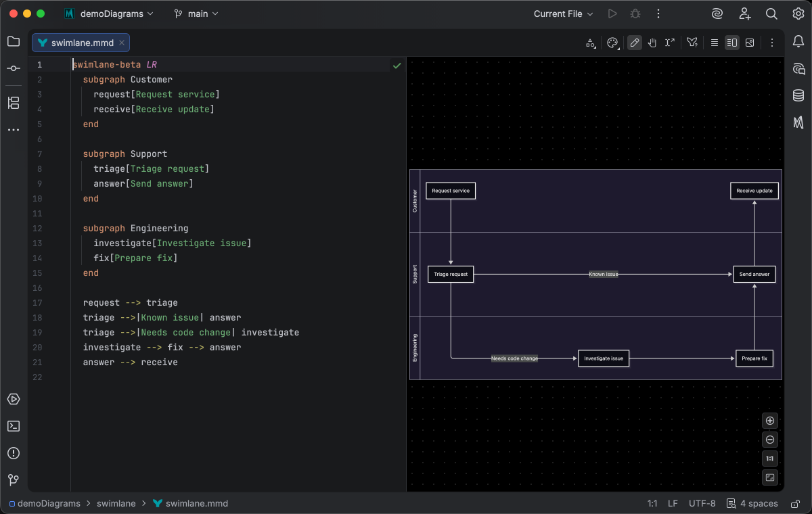The image size is (812, 514).
Task: Open the Git tool window
Action: point(14,480)
